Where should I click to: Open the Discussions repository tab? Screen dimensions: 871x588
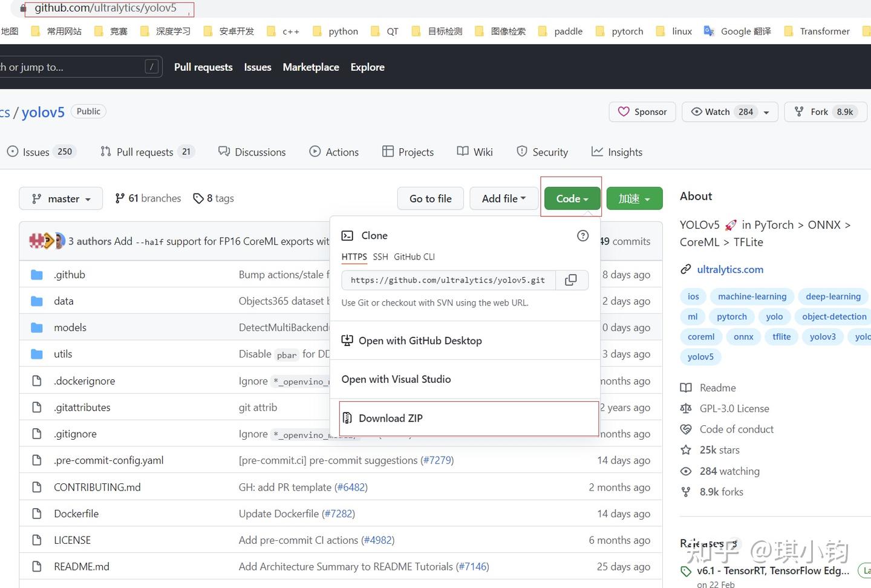(252, 152)
